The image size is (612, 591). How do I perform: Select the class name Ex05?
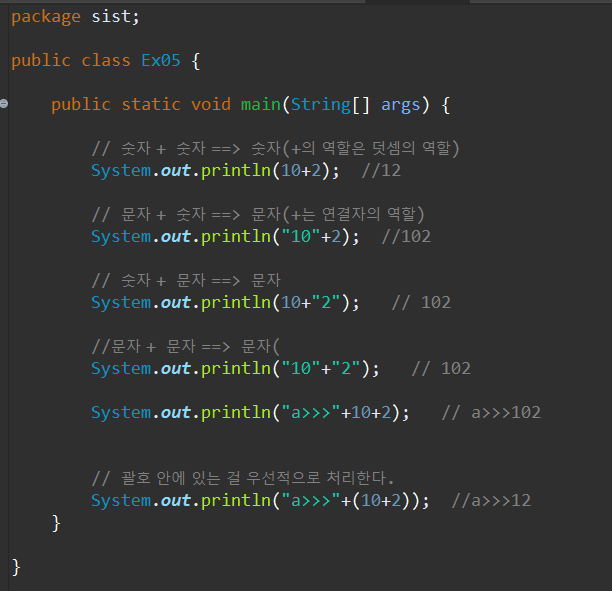[x=161, y=61]
